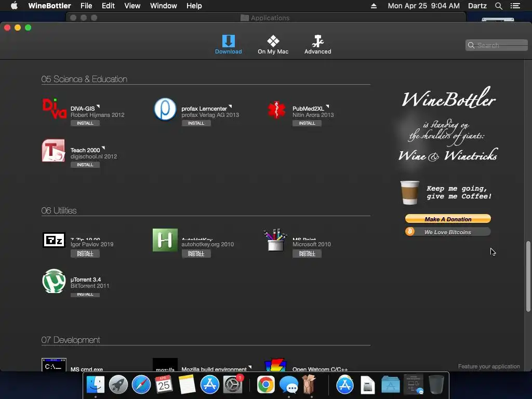The height and width of the screenshot is (399, 532).
Task: Open Safari from the Dock
Action: [x=141, y=384]
